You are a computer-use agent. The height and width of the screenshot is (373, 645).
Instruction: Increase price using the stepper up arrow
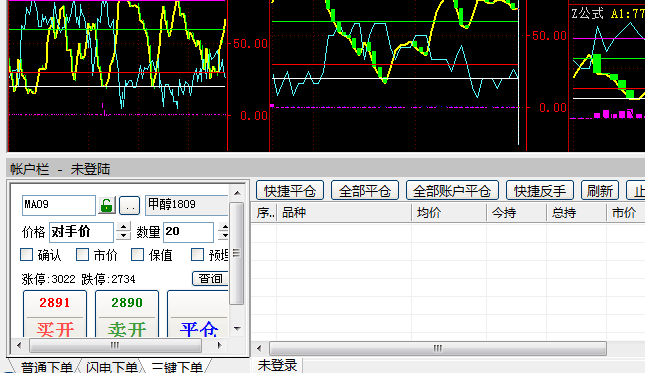[123, 227]
